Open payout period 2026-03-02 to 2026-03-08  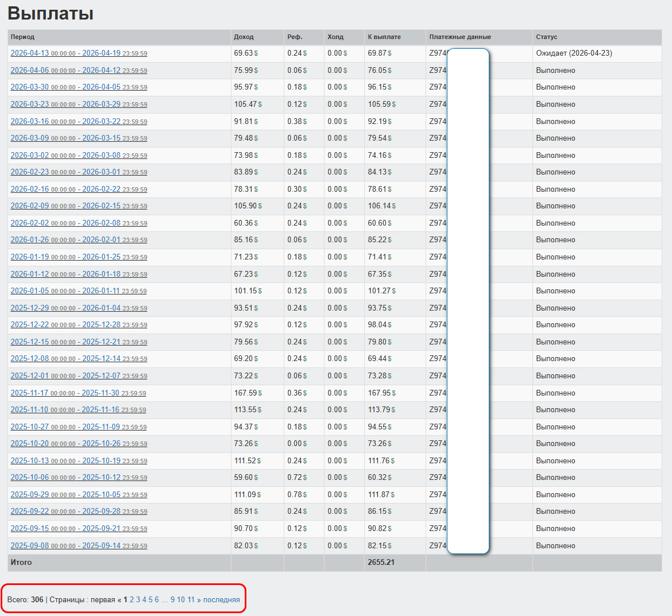click(79, 155)
